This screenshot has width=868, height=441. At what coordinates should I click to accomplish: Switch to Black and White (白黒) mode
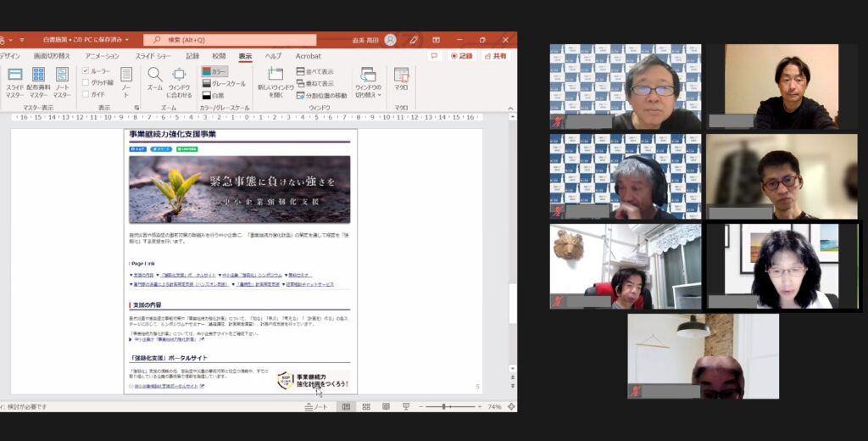[x=213, y=95]
